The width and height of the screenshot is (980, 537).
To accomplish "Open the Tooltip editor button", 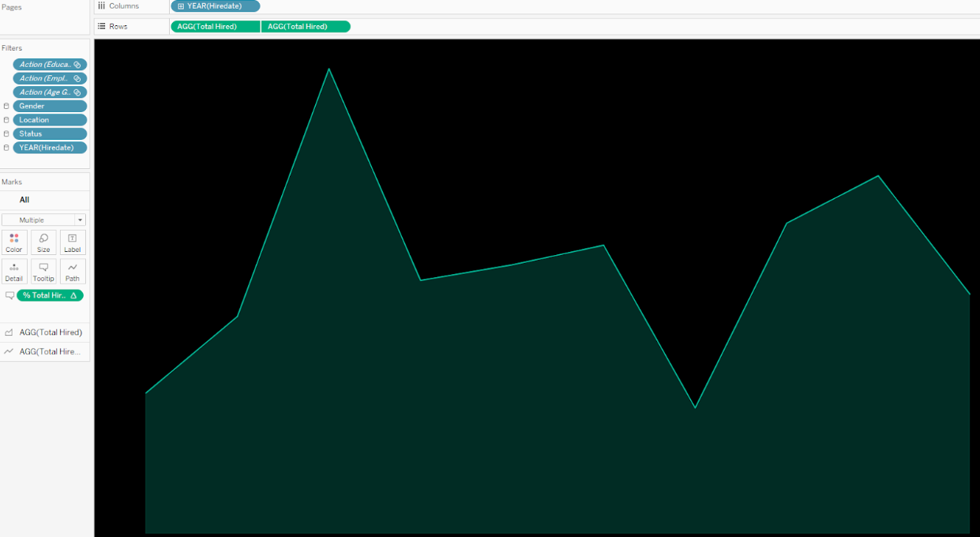I will pyautogui.click(x=43, y=272).
